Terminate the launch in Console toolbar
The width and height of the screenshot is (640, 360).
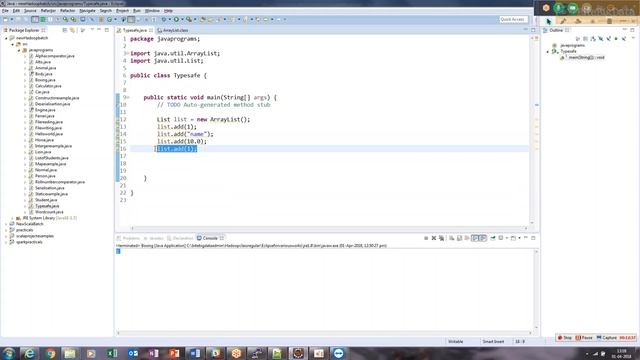coord(426,238)
